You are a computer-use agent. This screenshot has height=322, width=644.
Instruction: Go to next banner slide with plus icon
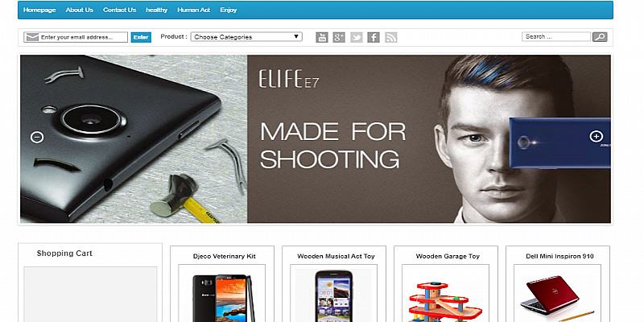click(x=596, y=136)
